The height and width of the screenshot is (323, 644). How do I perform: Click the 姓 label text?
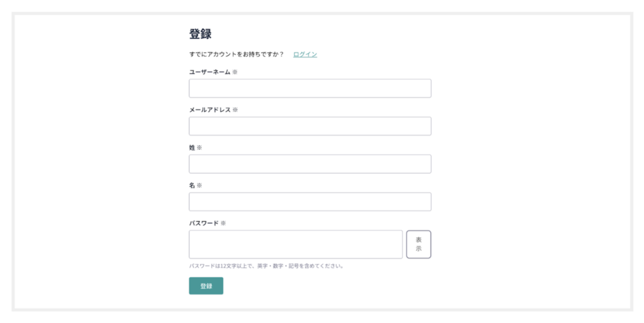click(192, 148)
